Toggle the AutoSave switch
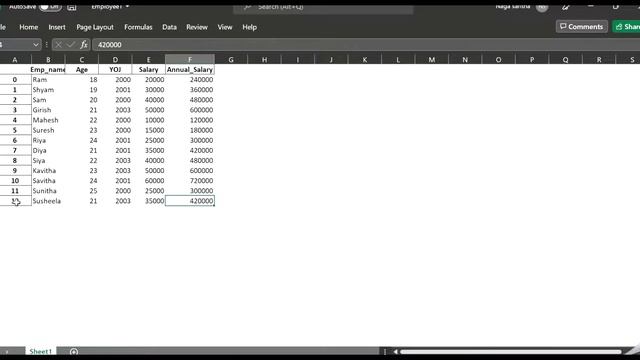 pos(50,7)
